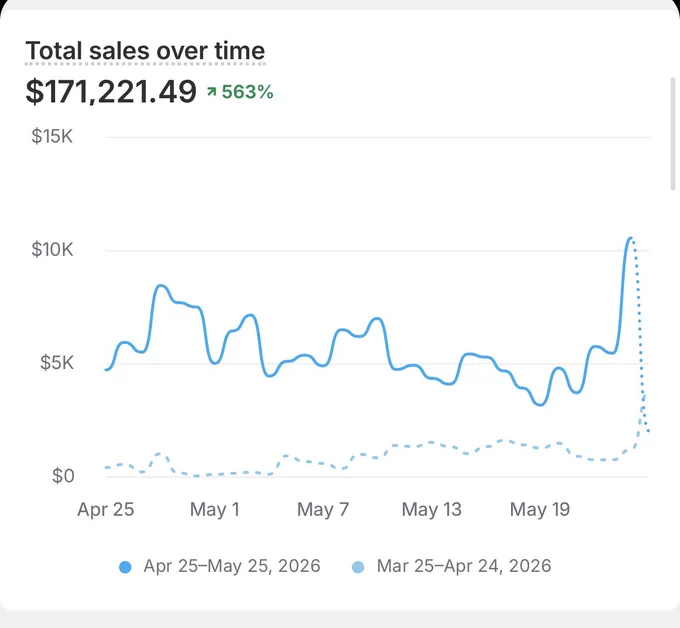Click the blue Apr 25–May 25 legend dot

[125, 567]
